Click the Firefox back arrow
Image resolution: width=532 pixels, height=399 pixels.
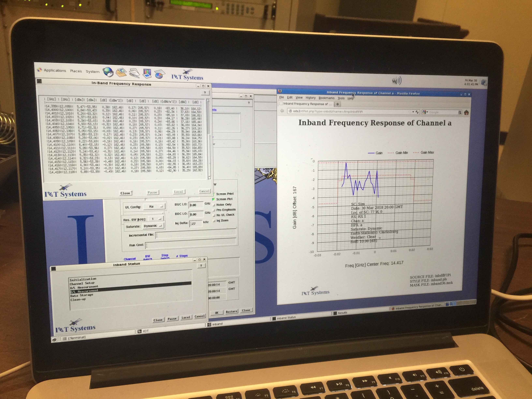(282, 111)
